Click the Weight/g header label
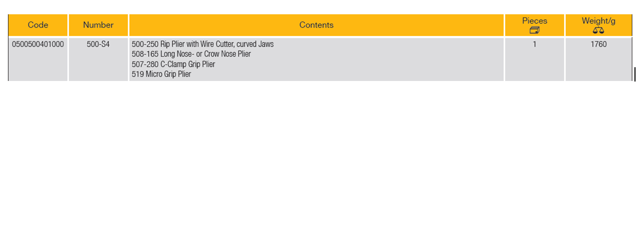 tap(598, 21)
